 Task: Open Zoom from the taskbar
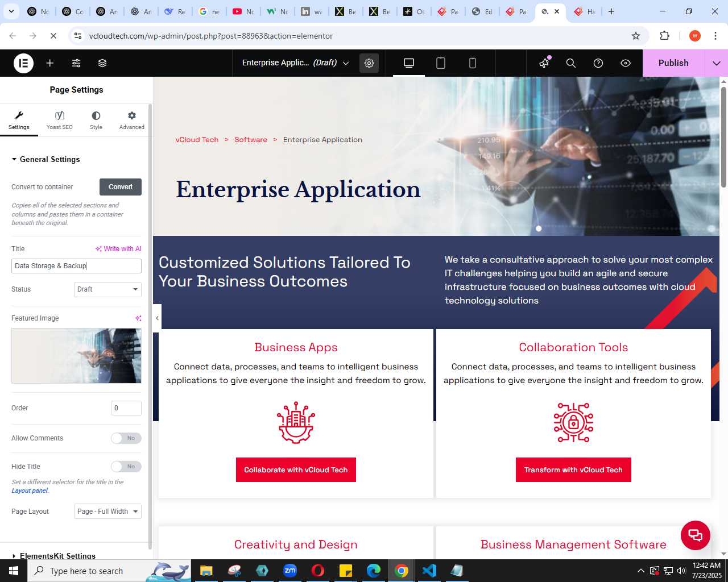point(290,571)
